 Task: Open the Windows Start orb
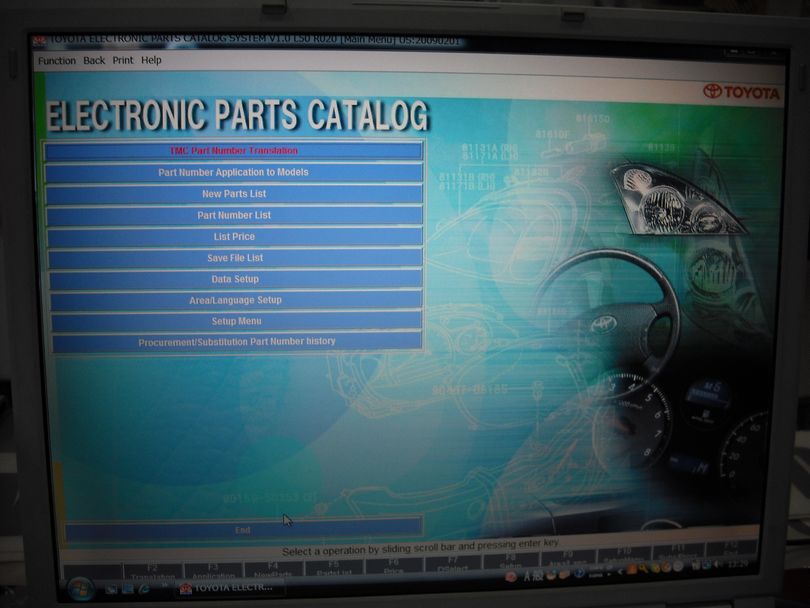[x=81, y=589]
